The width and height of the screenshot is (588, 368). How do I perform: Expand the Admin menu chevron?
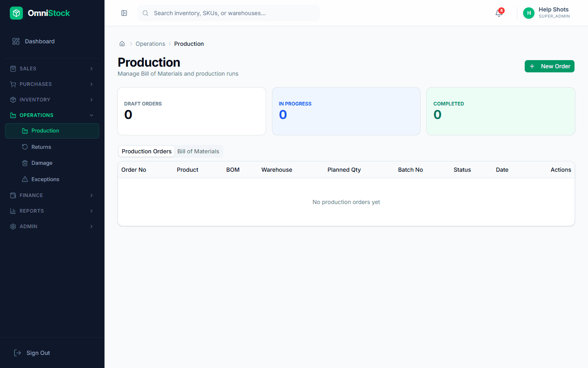pos(91,227)
